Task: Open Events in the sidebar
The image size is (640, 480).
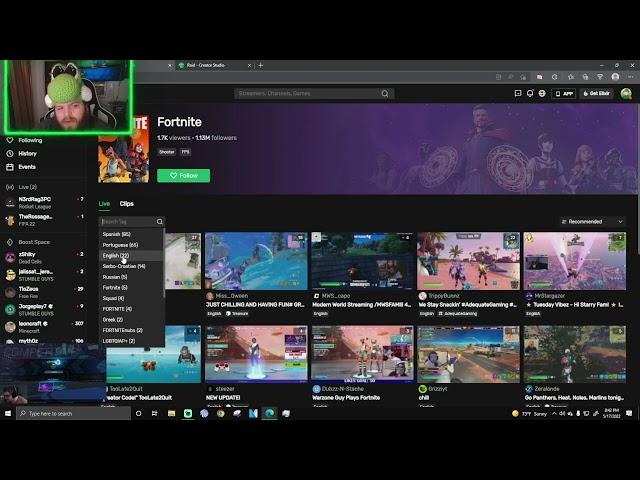Action: pos(21,167)
